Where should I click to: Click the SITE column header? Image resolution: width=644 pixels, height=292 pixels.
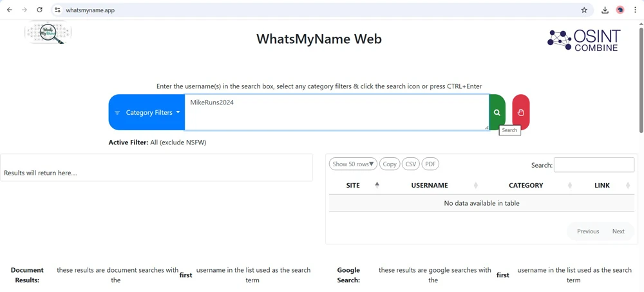(x=353, y=186)
